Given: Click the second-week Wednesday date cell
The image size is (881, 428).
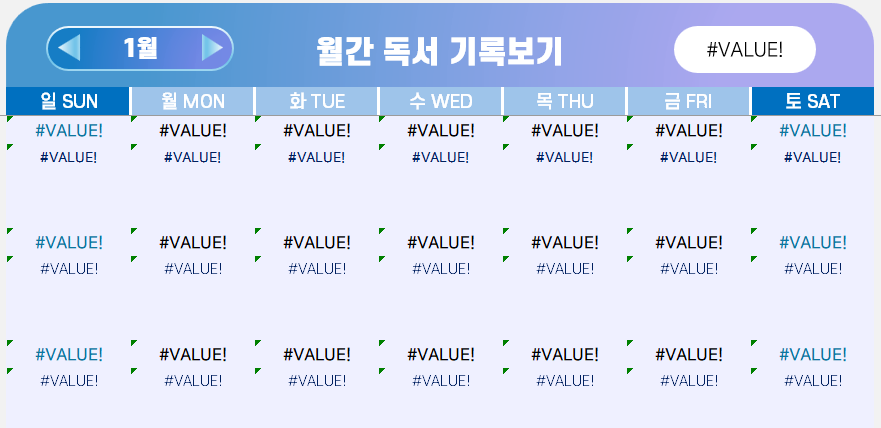Looking at the screenshot, I should coord(440,242).
